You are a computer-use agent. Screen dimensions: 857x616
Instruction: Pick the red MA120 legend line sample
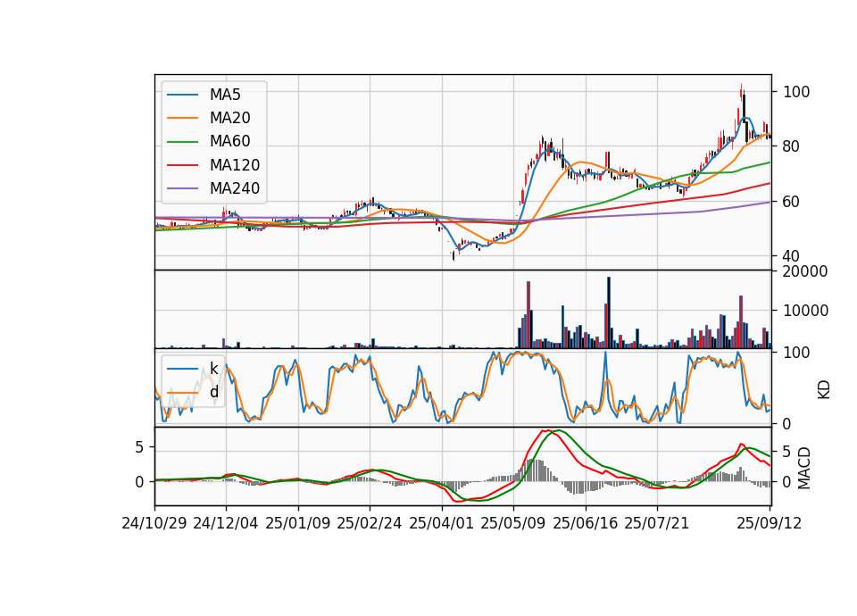click(x=182, y=165)
